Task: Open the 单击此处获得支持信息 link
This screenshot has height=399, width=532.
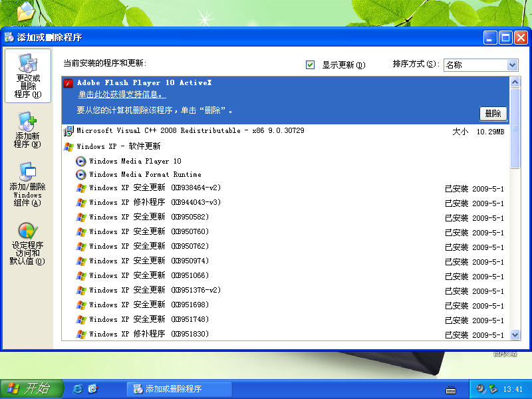Action: tap(122, 94)
